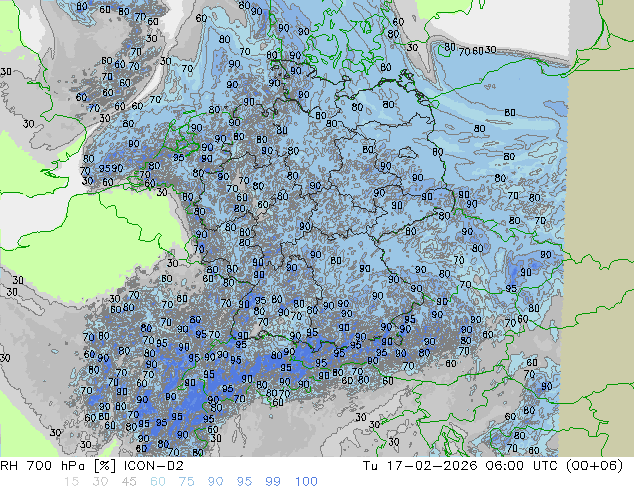Click the "(00+06)" forecast offset text
The width and height of the screenshot is (634, 490).
[594, 466]
